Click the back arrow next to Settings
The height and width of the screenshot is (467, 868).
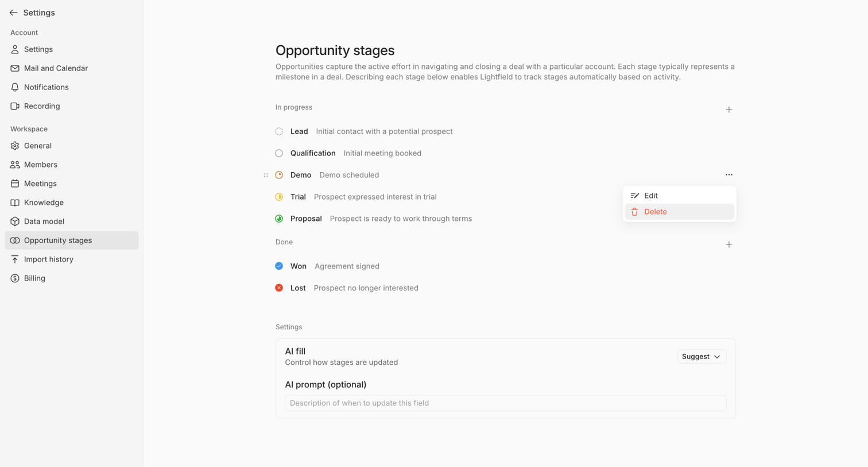13,13
